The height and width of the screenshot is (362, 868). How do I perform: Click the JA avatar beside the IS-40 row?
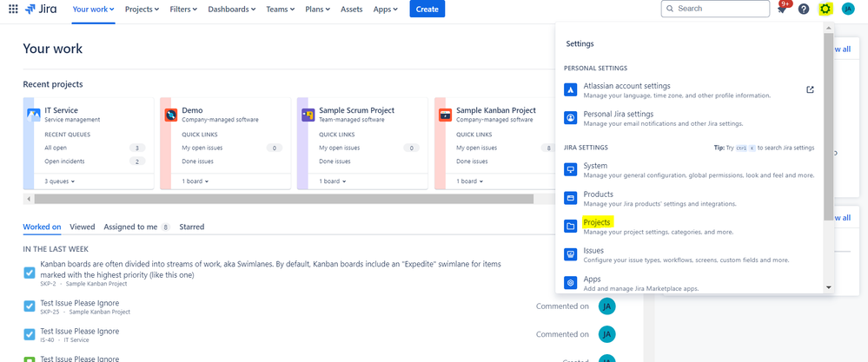[606, 334]
